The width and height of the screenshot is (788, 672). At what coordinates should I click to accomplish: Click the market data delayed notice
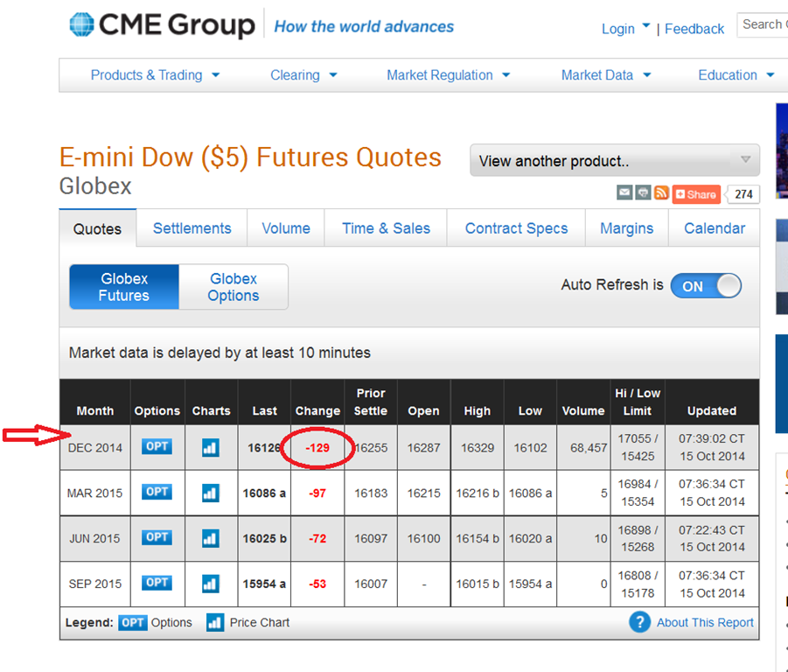(x=220, y=353)
